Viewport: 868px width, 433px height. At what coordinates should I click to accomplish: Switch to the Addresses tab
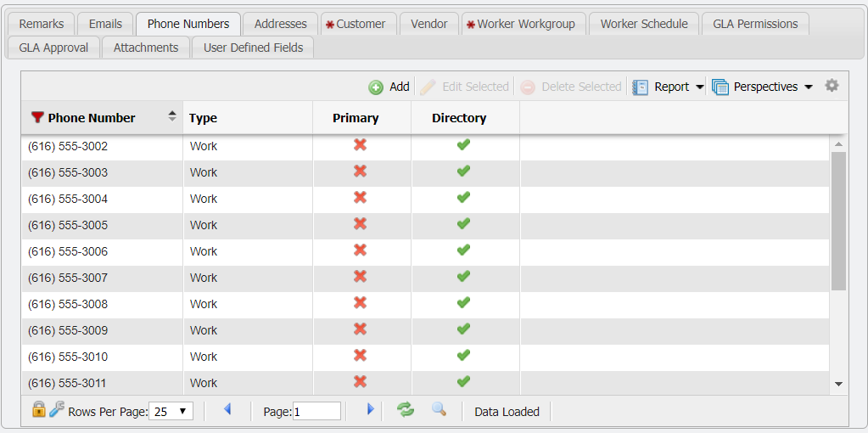(280, 24)
